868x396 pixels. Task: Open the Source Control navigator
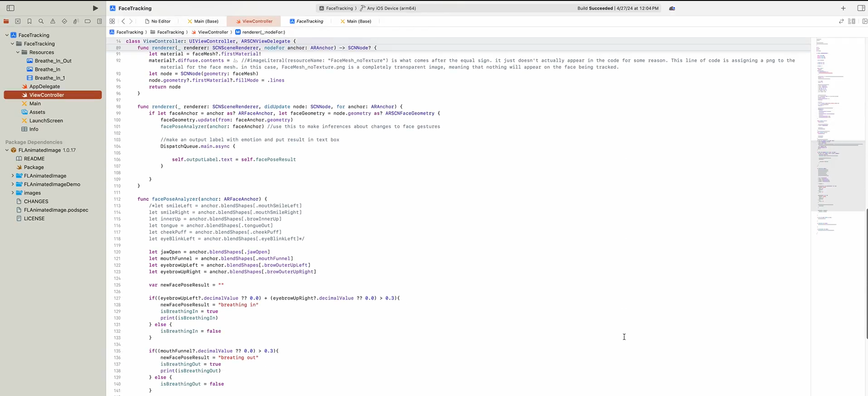18,21
